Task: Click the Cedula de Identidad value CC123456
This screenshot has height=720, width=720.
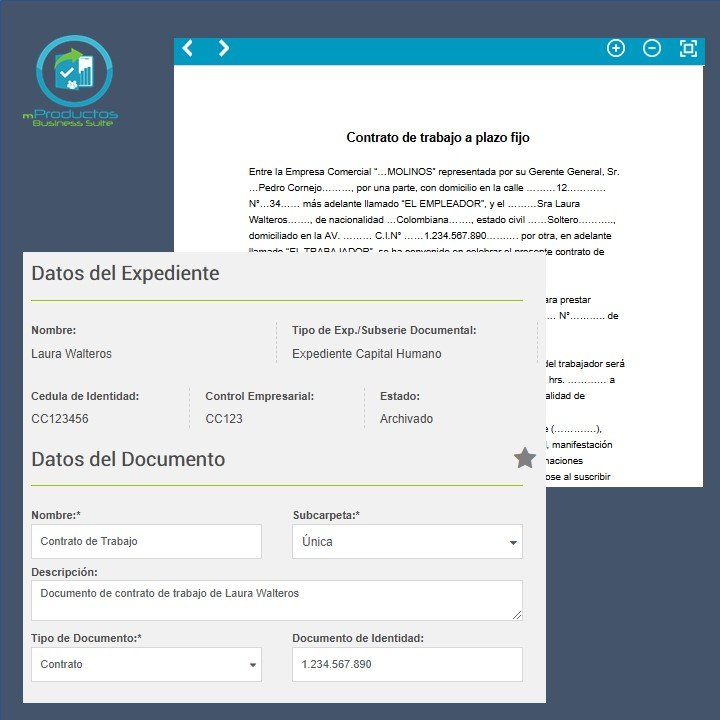Action: (60, 419)
